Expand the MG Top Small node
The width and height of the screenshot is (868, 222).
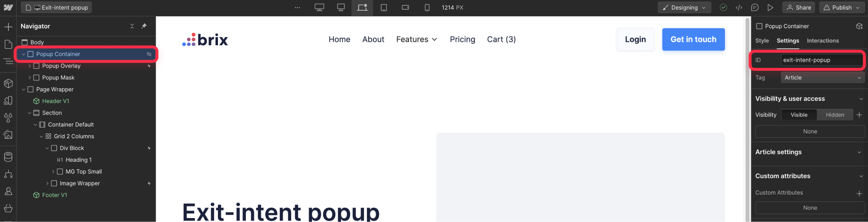(53, 171)
